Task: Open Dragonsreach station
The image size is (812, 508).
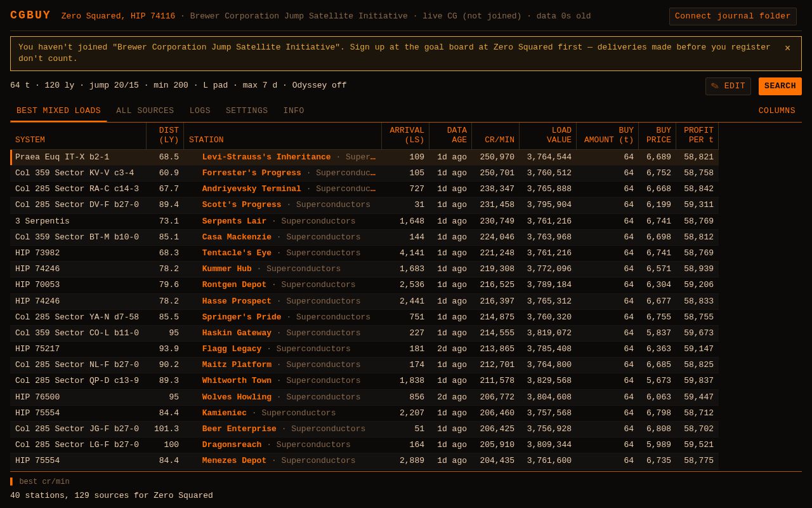Action: click(x=232, y=445)
